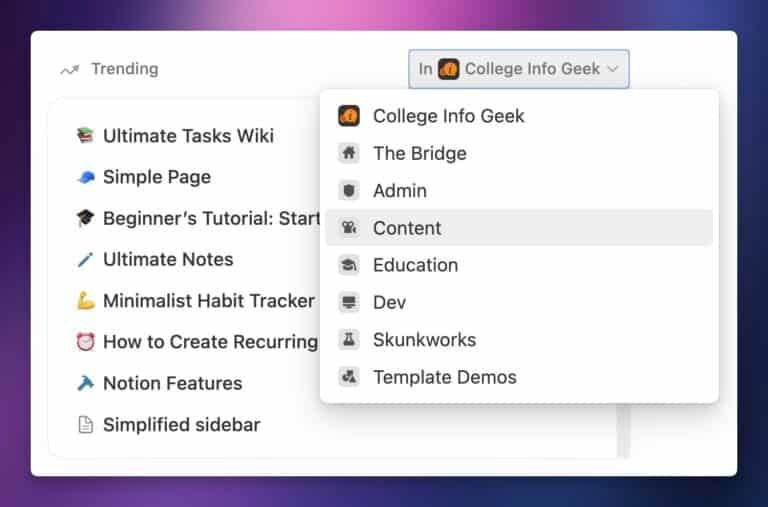Open the Minimalist Habit Tracker page

(208, 300)
